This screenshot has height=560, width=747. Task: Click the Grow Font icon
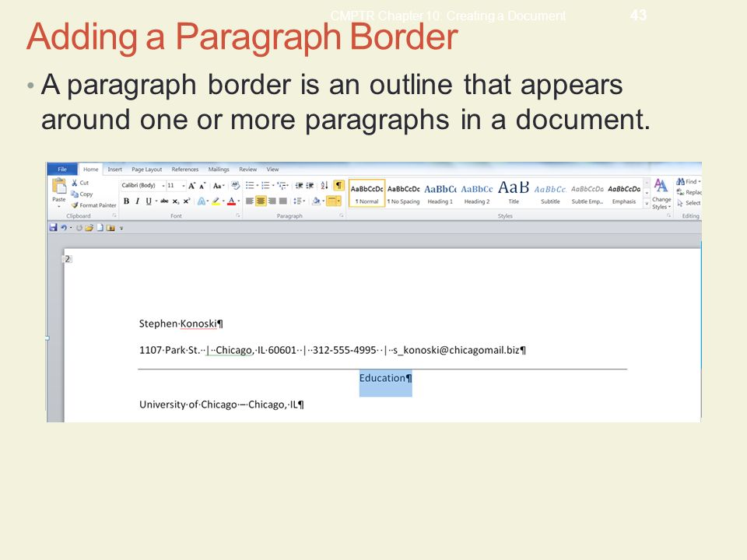[191, 186]
